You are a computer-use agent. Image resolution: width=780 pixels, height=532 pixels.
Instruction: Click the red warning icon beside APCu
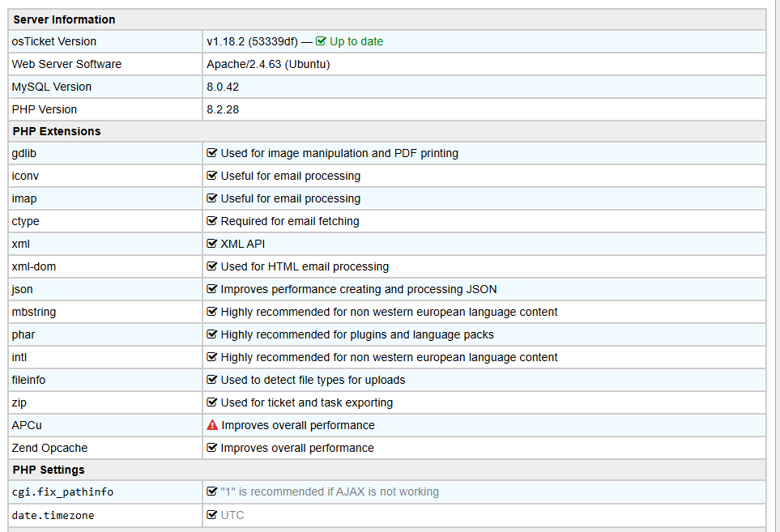click(212, 425)
